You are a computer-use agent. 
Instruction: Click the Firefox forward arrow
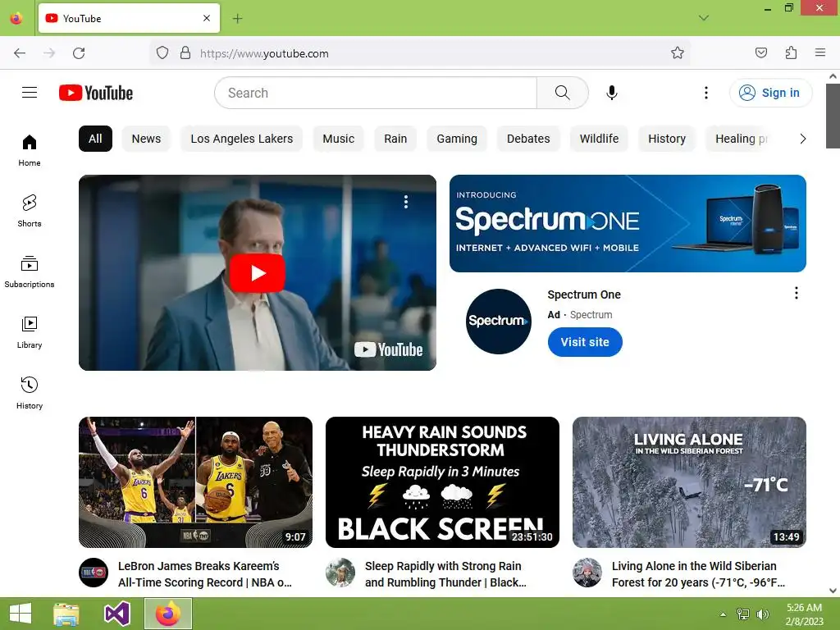pos(49,53)
